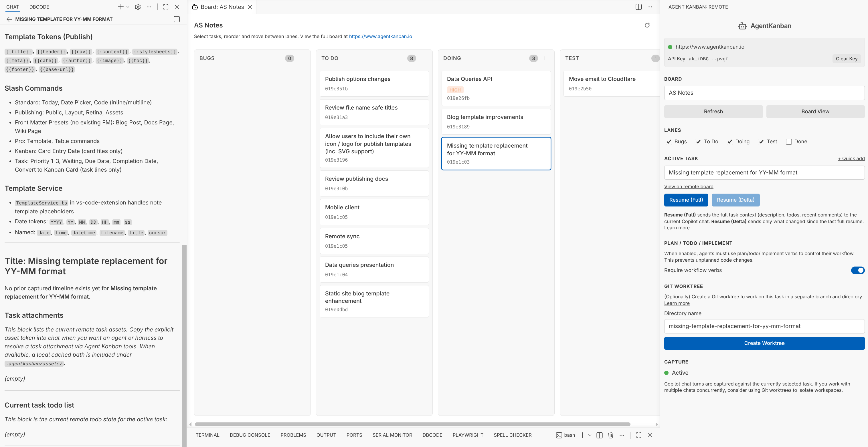Click the board horizontal scrollbar
868x447 pixels.
412,424
